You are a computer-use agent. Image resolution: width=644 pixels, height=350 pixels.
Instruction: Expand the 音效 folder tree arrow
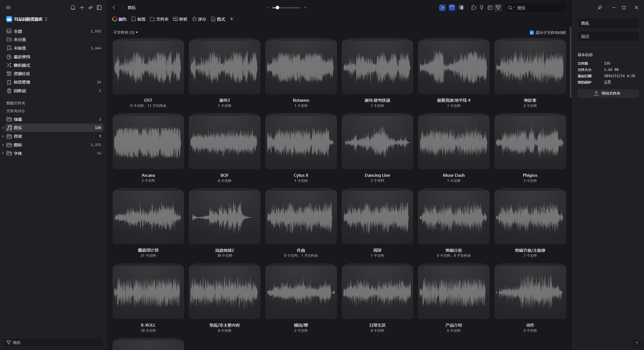[3, 136]
